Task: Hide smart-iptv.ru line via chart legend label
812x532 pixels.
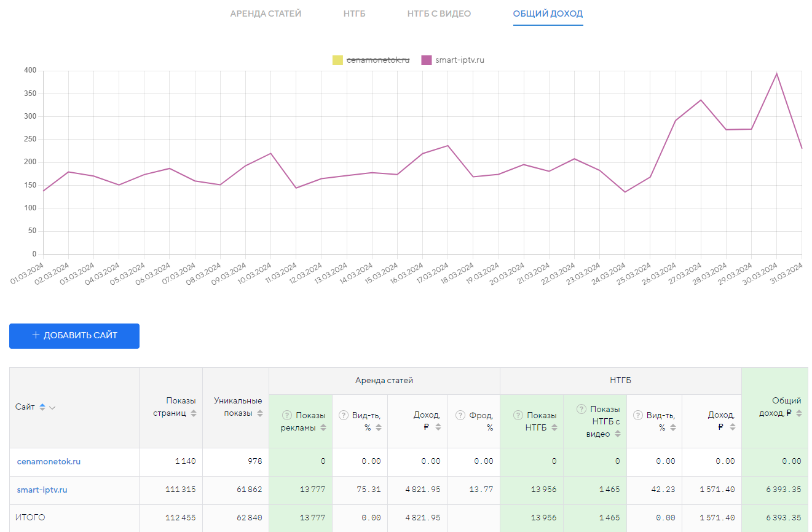Action: tap(460, 60)
